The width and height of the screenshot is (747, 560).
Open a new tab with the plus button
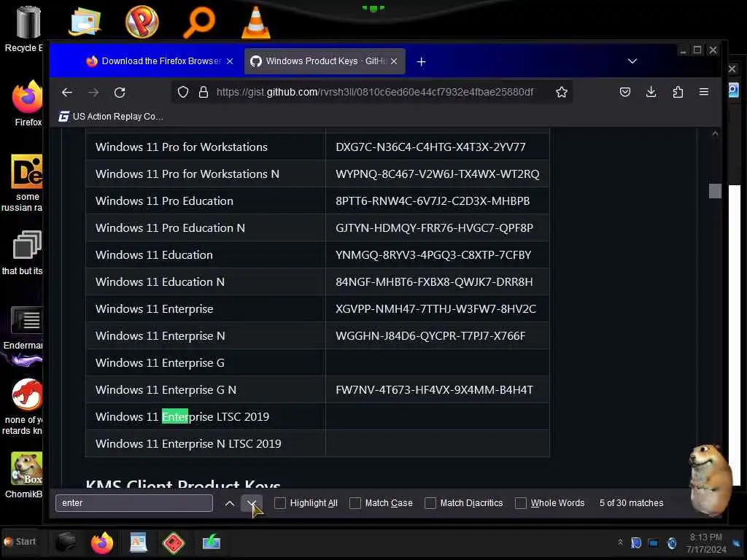tap(421, 61)
